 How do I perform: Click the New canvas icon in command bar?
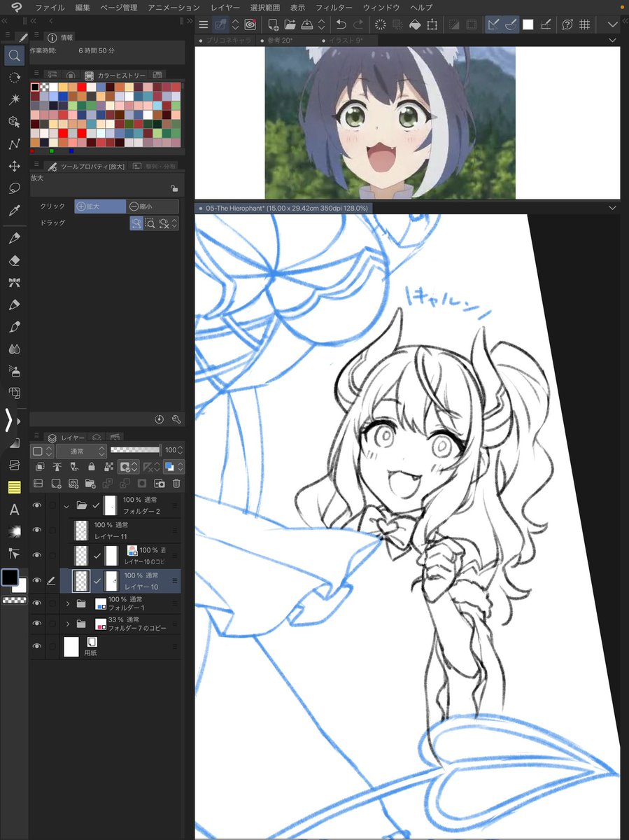click(x=273, y=24)
